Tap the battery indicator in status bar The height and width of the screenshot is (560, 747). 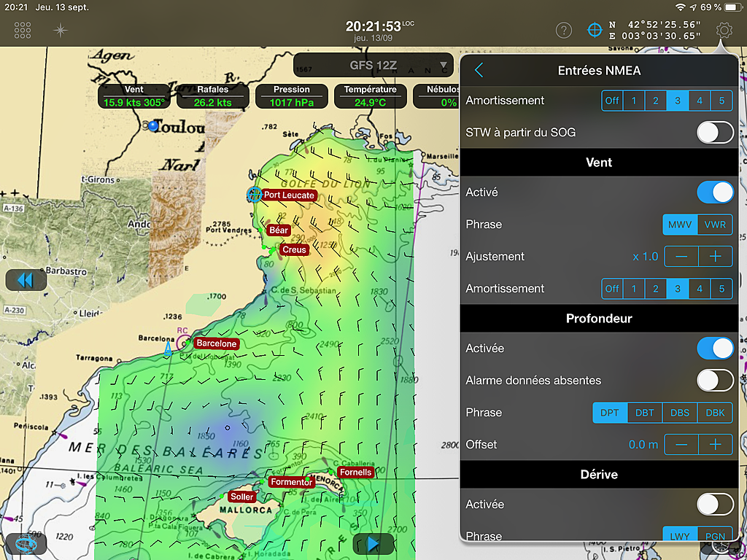point(733,7)
